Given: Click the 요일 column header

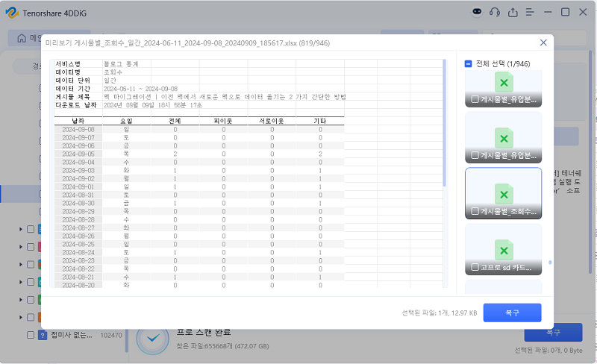Looking at the screenshot, I should coord(126,121).
